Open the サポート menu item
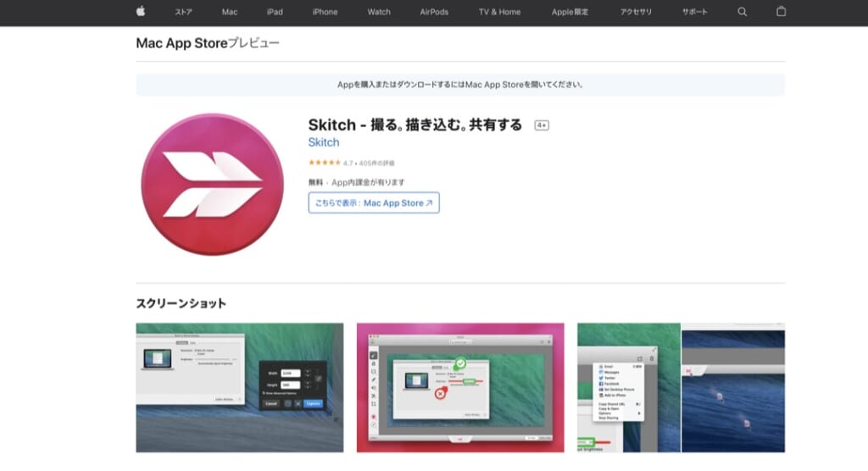This screenshot has width=868, height=471. pos(695,12)
